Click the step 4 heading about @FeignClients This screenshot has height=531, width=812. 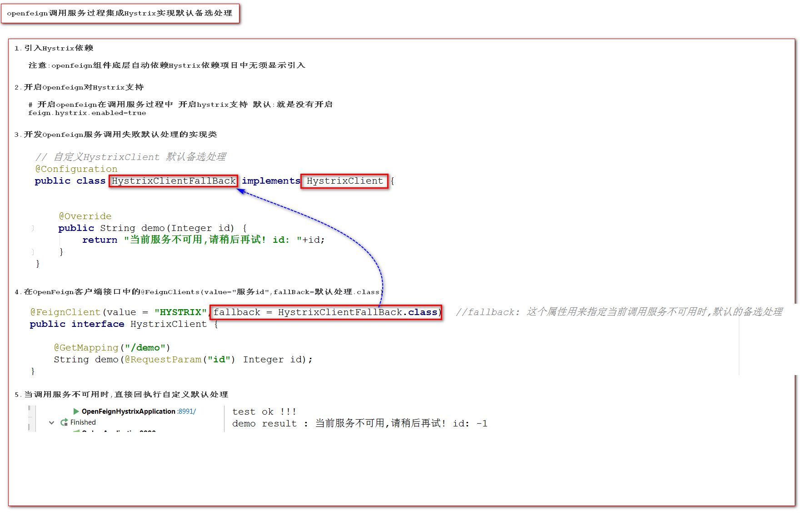[x=199, y=292]
